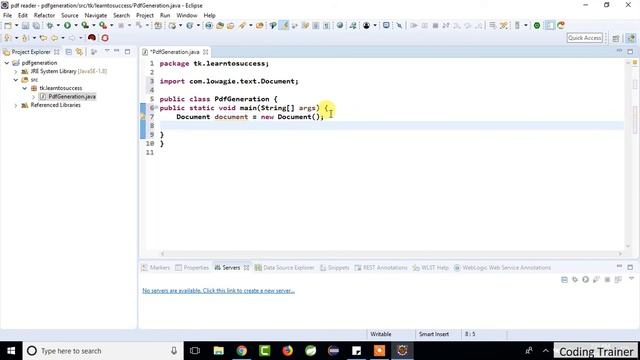Maximize the editor area
Image resolution: width=640 pixels, height=360 pixels.
(x=630, y=51)
